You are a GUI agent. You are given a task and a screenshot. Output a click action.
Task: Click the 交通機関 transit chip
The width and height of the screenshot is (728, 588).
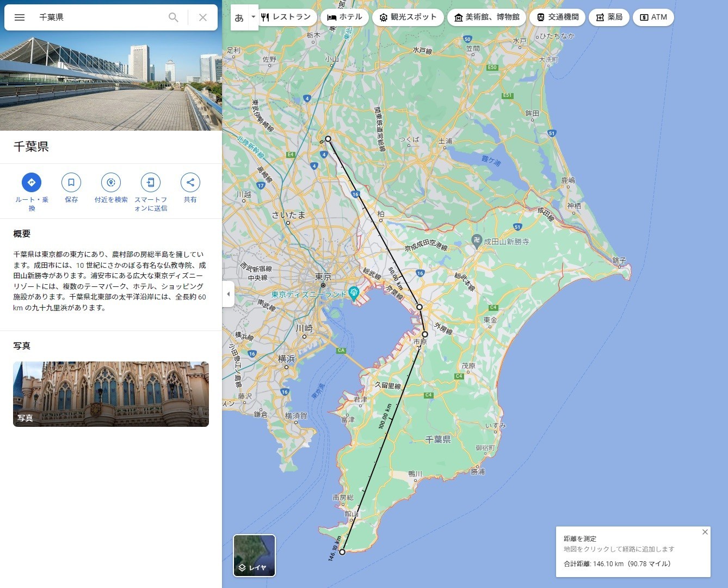(x=557, y=17)
